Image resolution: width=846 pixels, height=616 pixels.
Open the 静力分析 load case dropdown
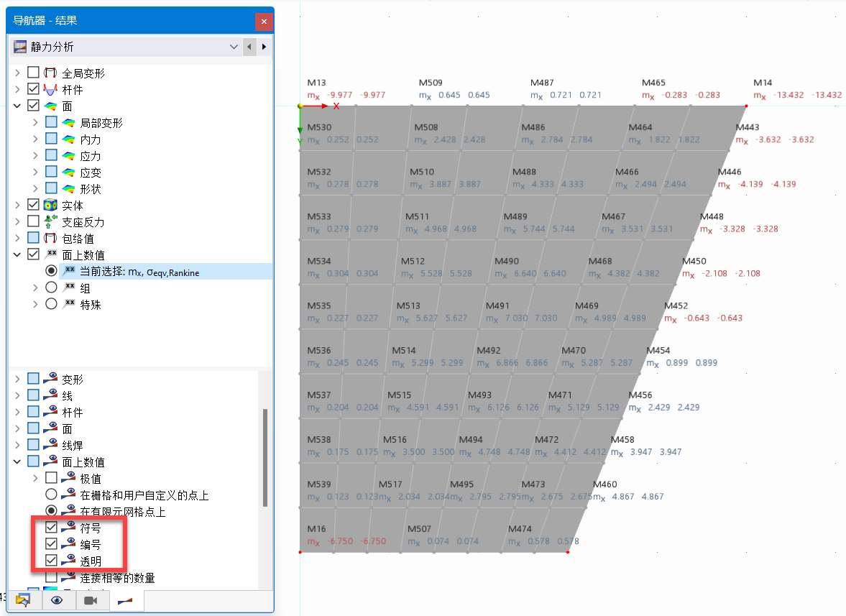pos(234,46)
